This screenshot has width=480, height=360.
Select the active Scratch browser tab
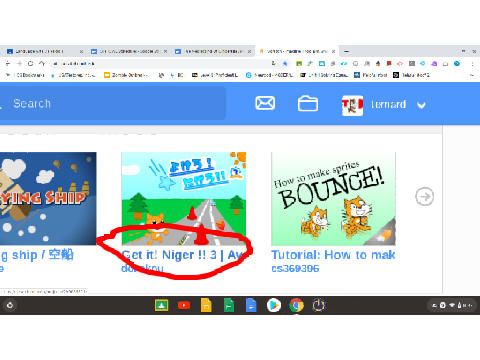[x=297, y=51]
